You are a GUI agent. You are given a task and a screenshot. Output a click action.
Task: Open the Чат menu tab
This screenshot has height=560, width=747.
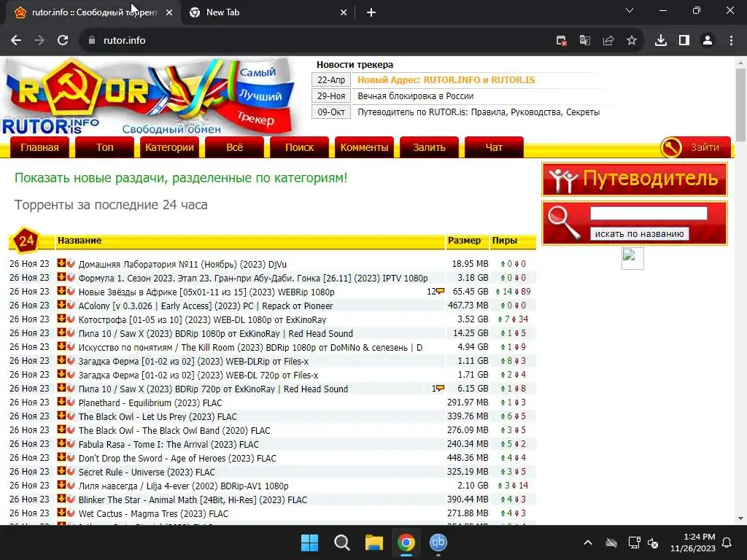[494, 147]
